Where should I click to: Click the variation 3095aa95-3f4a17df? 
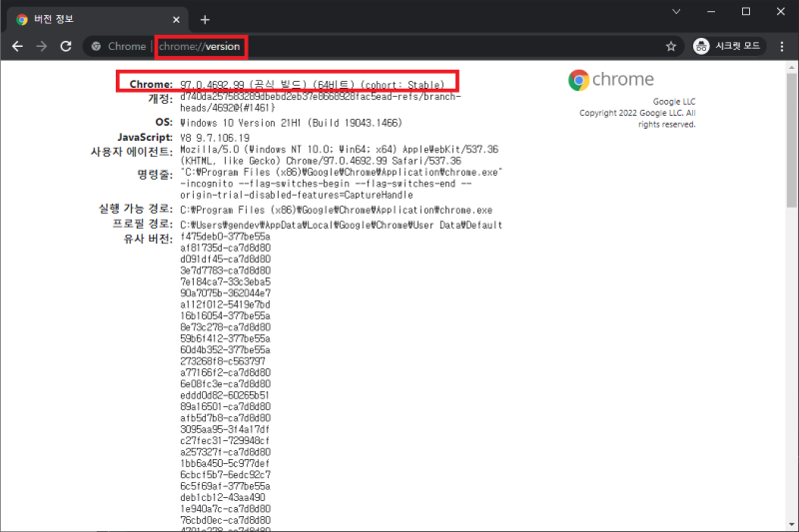[x=225, y=429]
